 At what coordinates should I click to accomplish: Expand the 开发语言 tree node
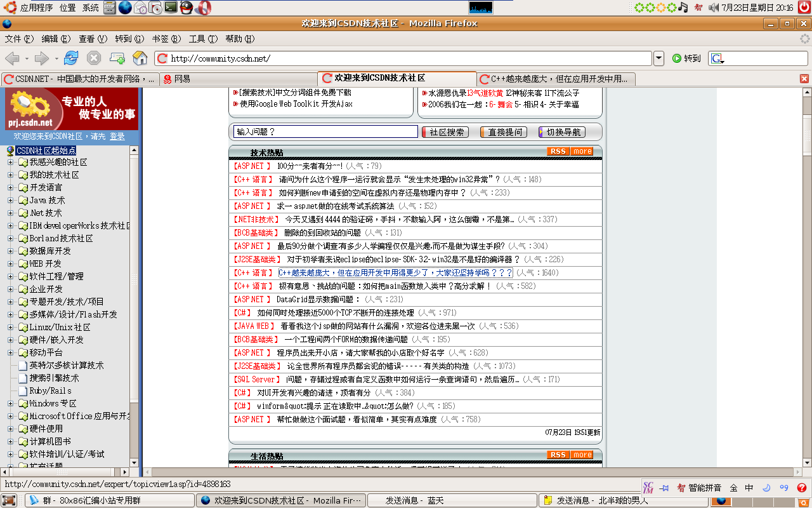[10, 188]
